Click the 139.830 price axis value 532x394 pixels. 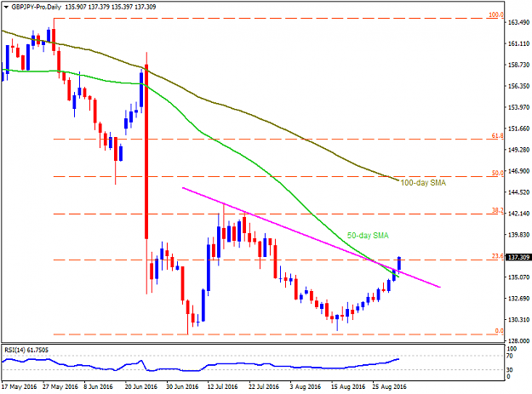tap(518, 235)
